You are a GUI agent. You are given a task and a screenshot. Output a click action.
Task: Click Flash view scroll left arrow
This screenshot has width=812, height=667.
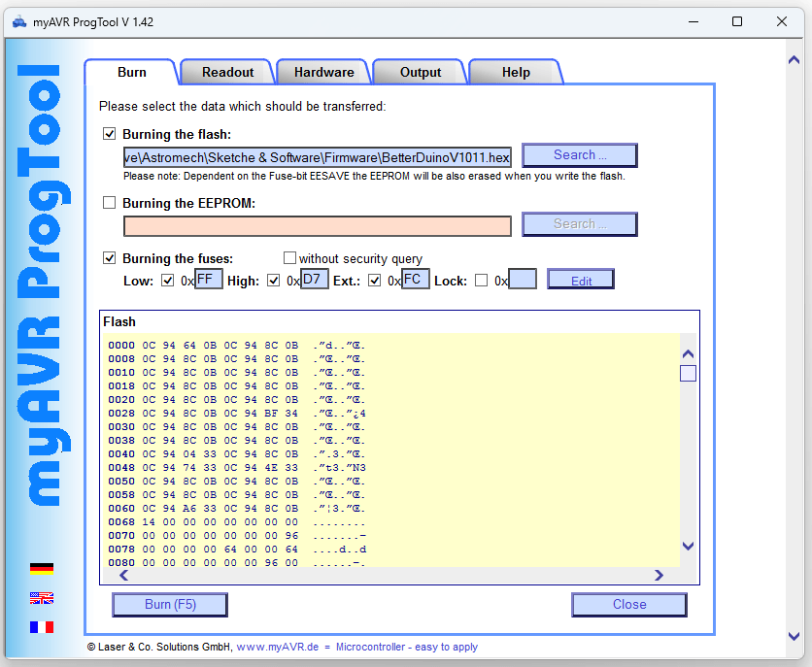click(x=123, y=576)
